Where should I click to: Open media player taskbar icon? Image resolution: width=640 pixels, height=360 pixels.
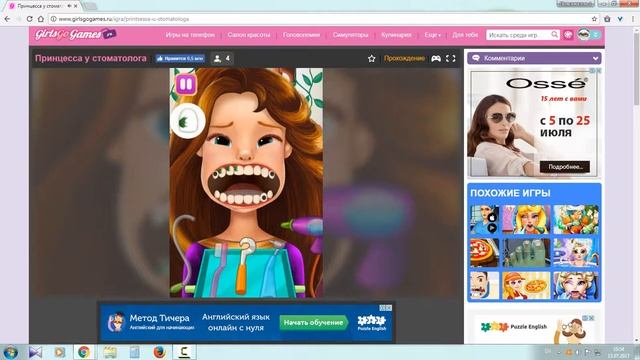pyautogui.click(x=60, y=352)
